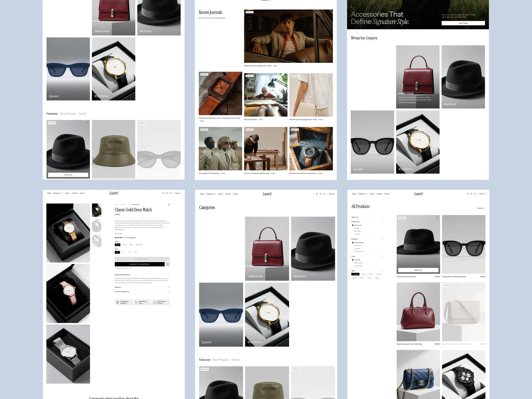Enable the Head Gears category filter
This screenshot has width=532, height=399.
click(353, 245)
